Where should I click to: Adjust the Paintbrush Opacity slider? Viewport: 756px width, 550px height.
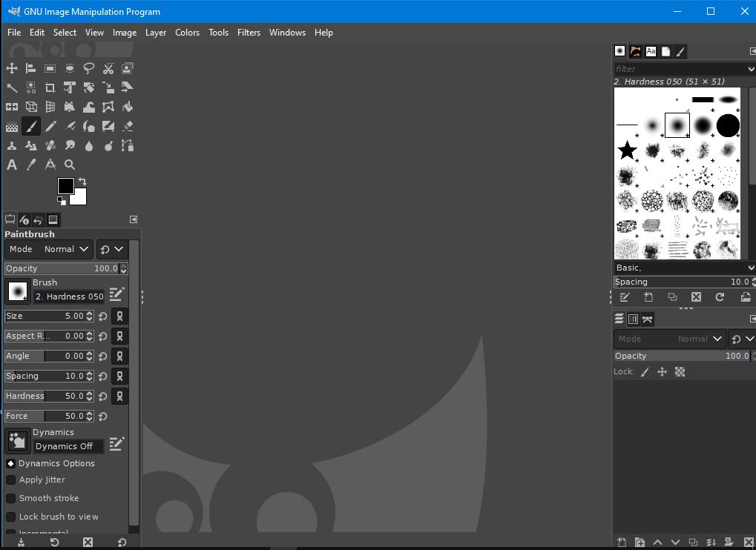62,268
